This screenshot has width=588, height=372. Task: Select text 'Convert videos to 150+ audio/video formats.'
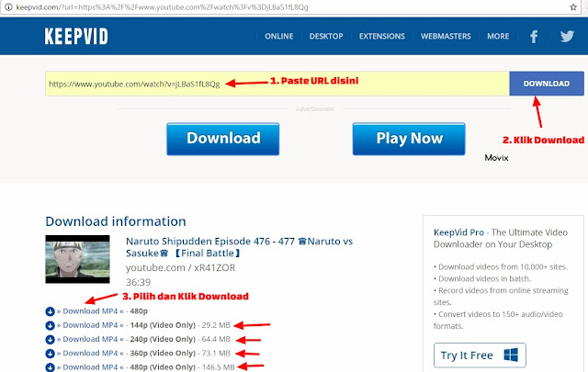(x=498, y=320)
